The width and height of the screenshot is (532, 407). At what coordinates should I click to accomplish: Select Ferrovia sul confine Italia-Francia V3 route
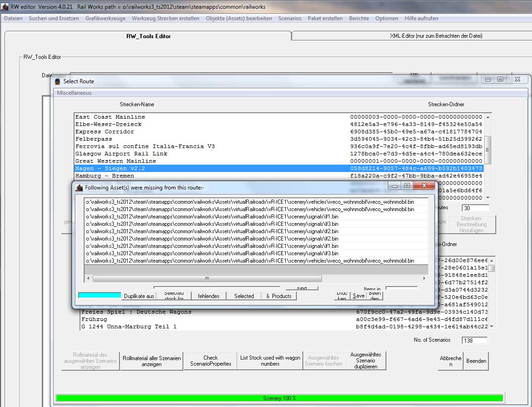tap(278, 146)
